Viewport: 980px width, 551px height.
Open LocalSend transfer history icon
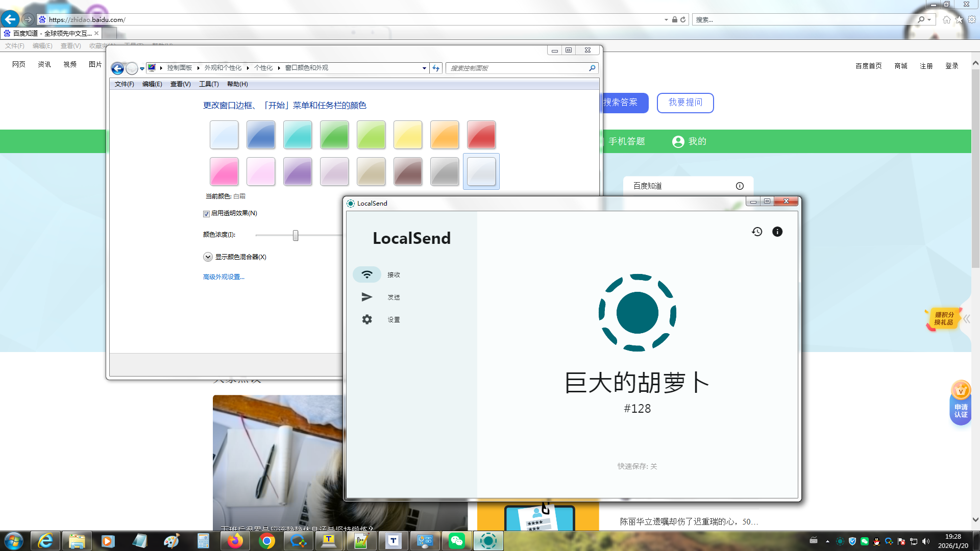(x=757, y=232)
